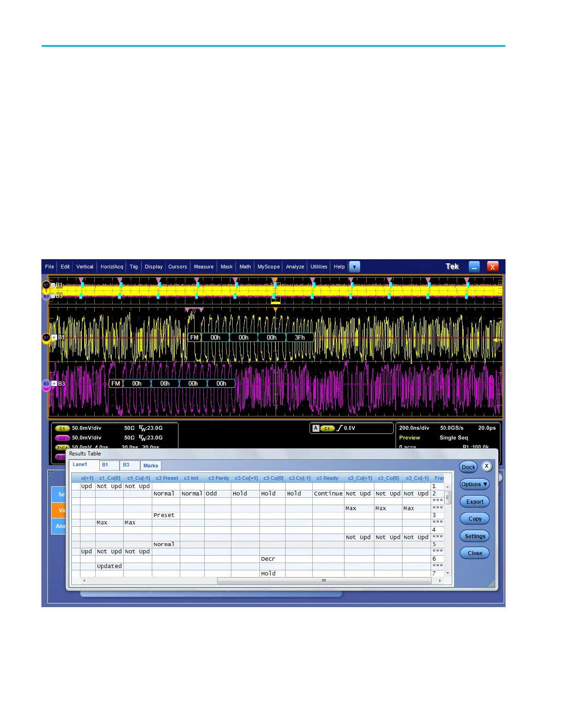The height and width of the screenshot is (728, 563).
Task: Close the Results Table with X button
Action: coord(487,466)
